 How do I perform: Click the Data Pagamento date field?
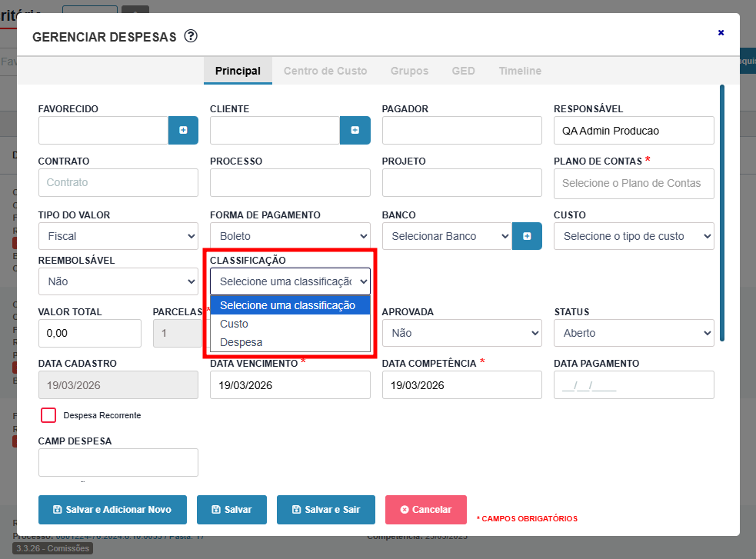634,385
